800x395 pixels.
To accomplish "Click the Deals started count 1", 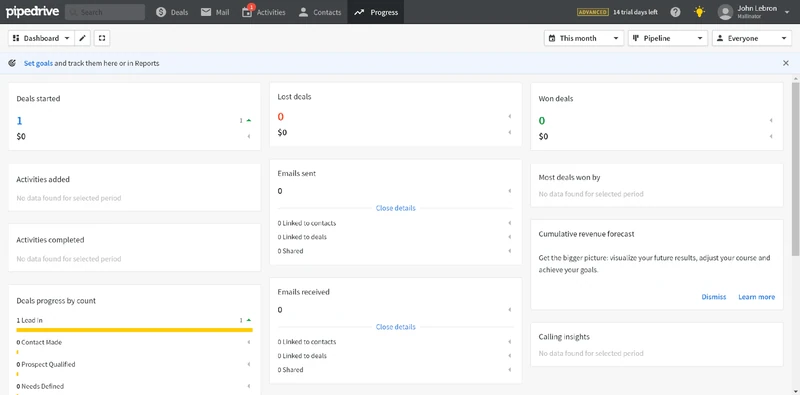I will coord(19,121).
